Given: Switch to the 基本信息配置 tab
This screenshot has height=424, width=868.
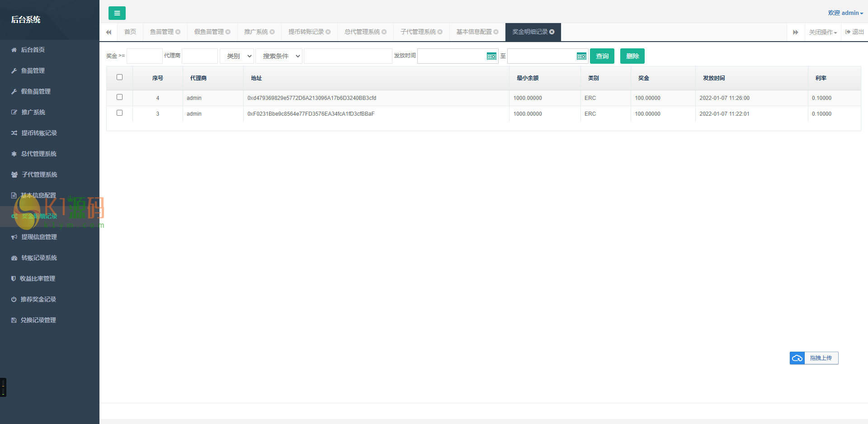Looking at the screenshot, I should 474,32.
